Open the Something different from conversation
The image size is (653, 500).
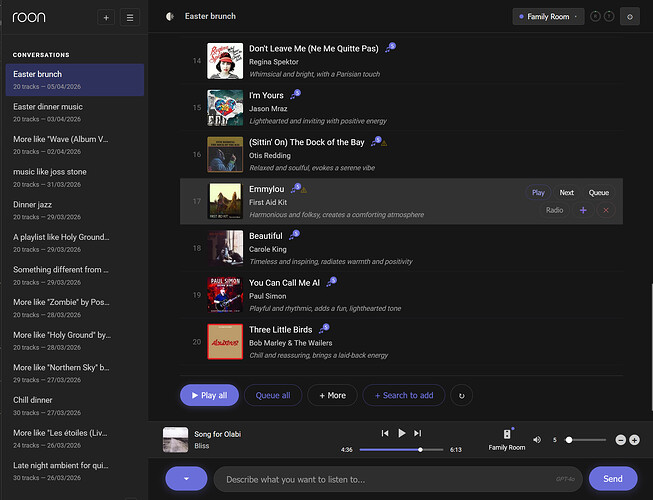[x=75, y=276]
